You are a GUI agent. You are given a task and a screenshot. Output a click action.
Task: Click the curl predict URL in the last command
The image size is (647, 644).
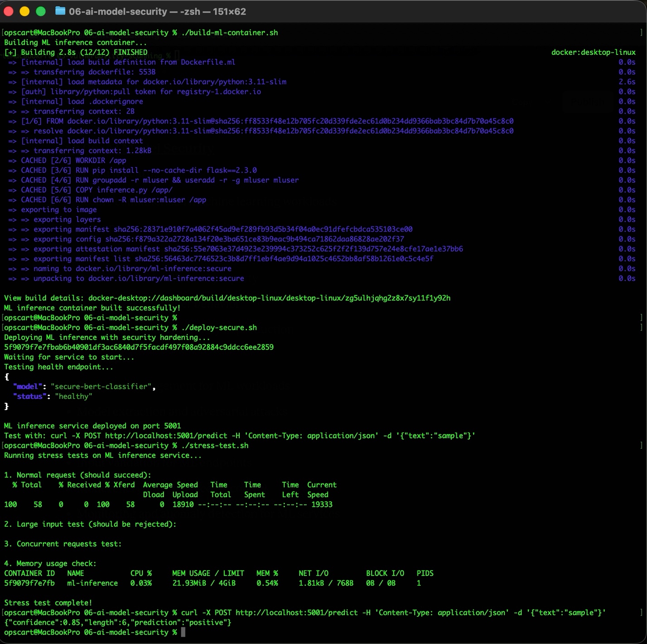point(296,613)
